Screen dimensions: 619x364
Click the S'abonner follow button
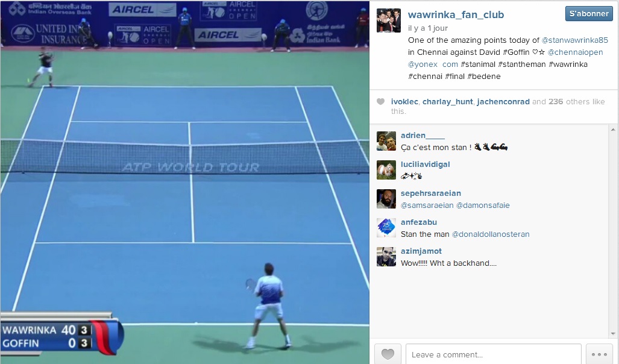589,13
